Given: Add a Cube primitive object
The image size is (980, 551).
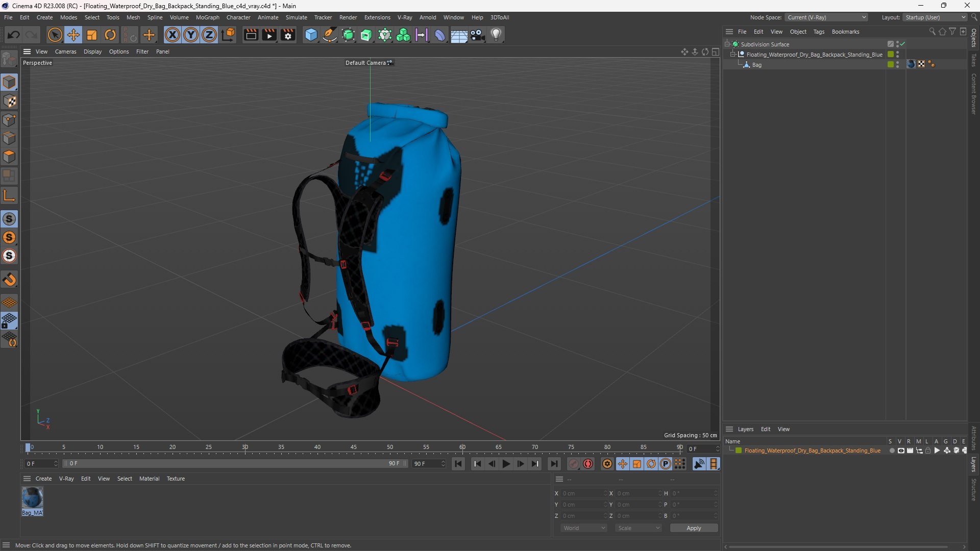Looking at the screenshot, I should coord(311,35).
